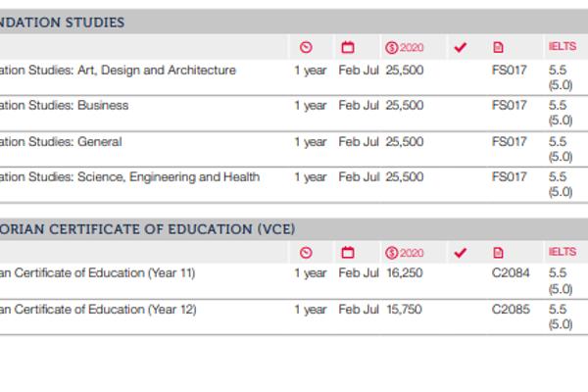Select the Art, Design and Architecture course row
The height and width of the screenshot is (392, 588).
pyautogui.click(x=118, y=71)
